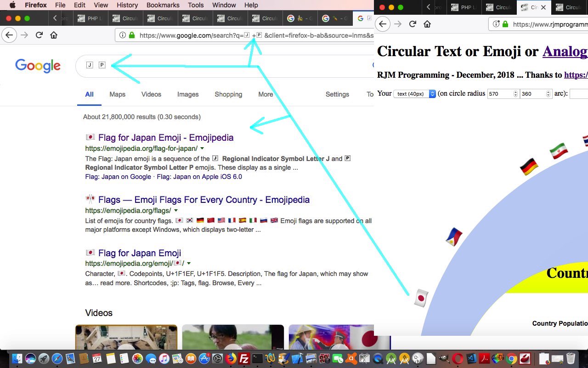Open Terminal icon in dock

pos(257,358)
